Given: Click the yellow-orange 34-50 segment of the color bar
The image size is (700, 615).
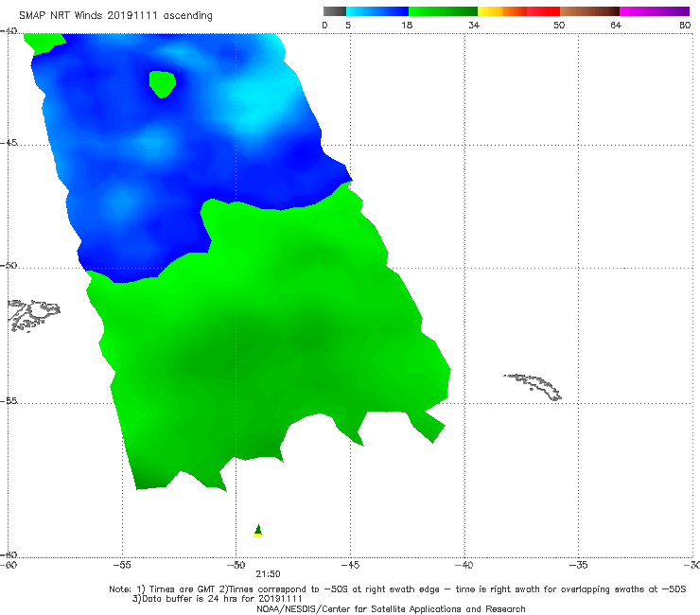Looking at the screenshot, I should [x=518, y=11].
